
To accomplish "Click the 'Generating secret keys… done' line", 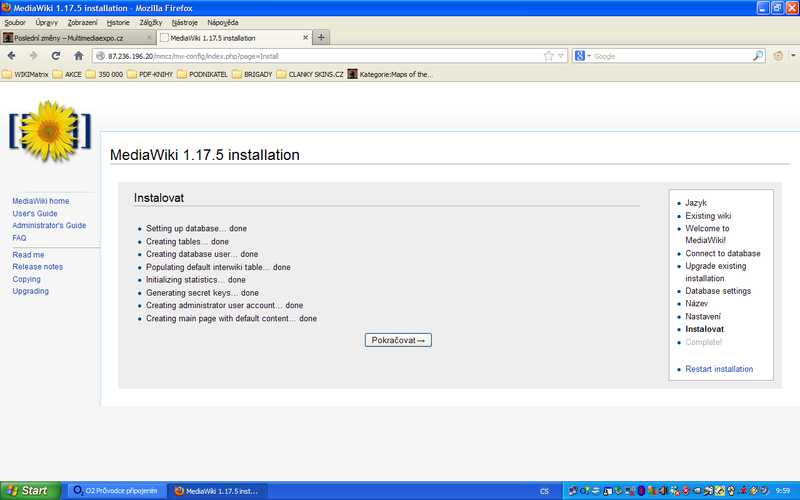I will [202, 293].
